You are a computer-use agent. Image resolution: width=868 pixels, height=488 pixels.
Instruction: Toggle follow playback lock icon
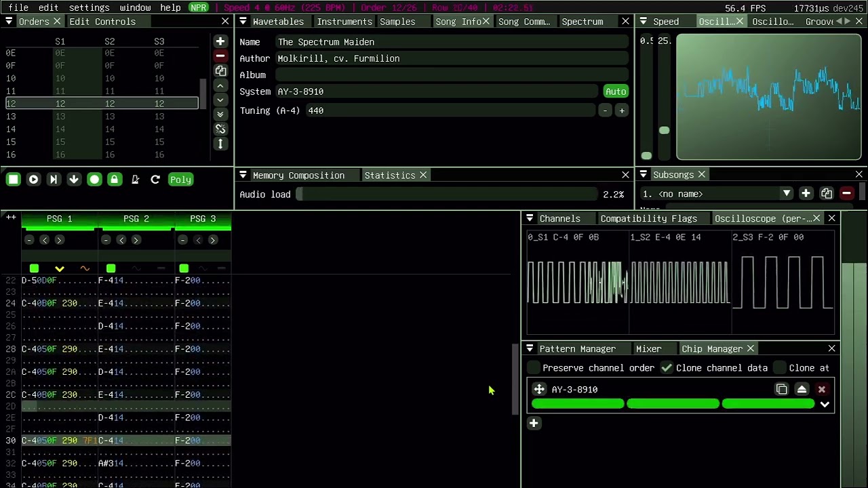tap(115, 180)
